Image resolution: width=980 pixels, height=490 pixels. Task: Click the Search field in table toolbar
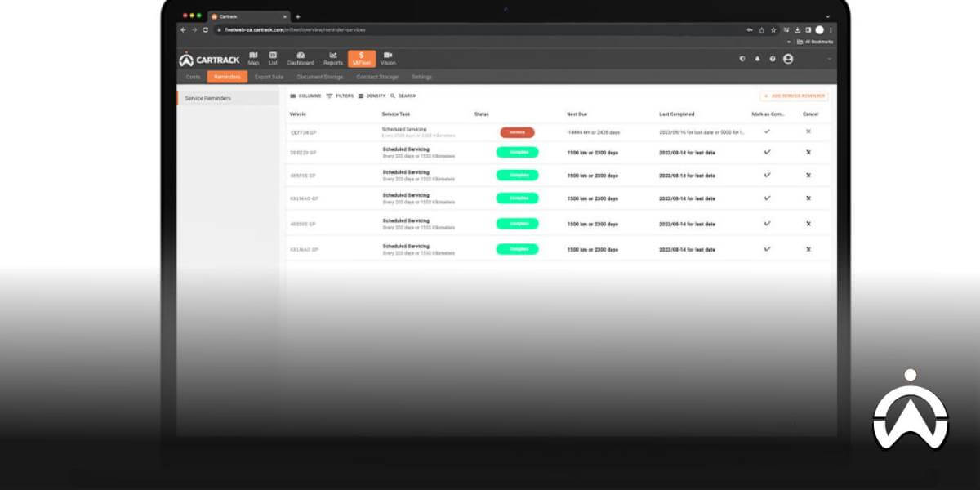(403, 96)
